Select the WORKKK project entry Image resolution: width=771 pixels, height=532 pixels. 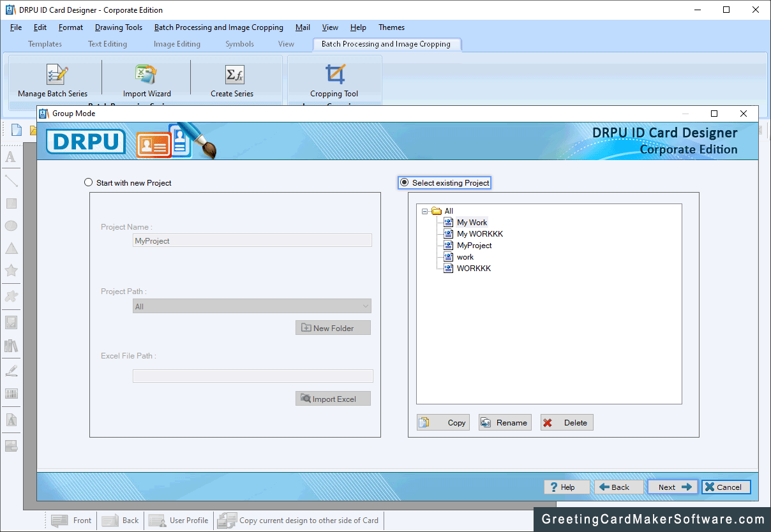(x=474, y=269)
